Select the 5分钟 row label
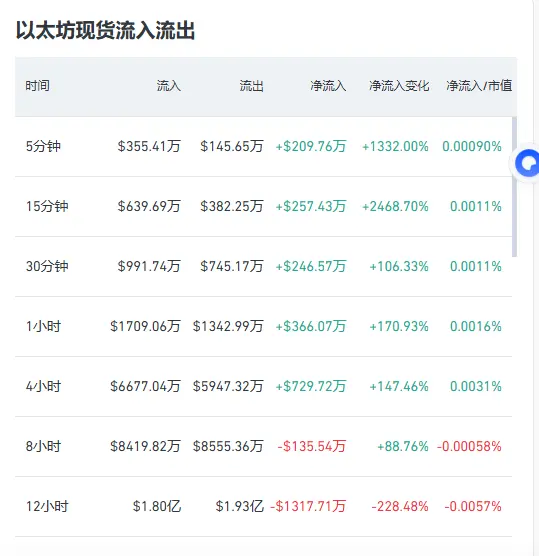The image size is (539, 556). point(43,146)
